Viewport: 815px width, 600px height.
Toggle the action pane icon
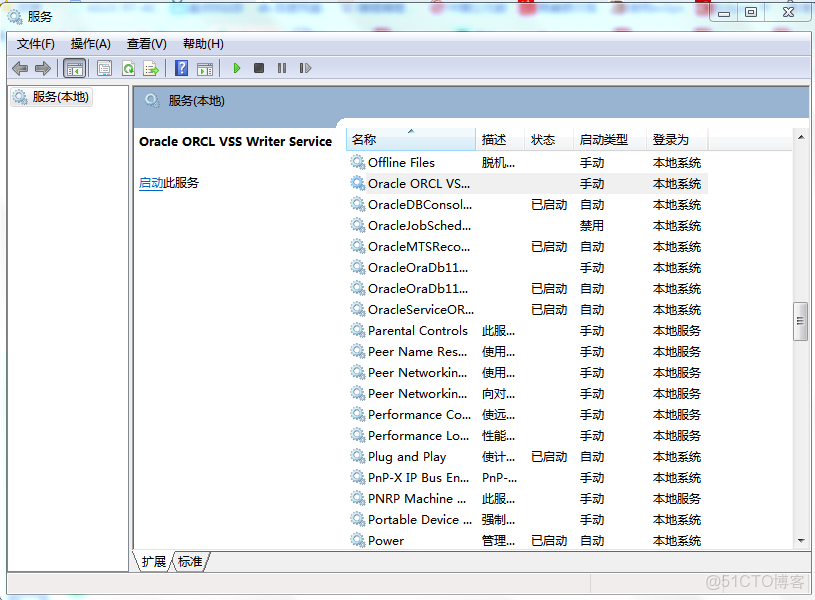(205, 68)
